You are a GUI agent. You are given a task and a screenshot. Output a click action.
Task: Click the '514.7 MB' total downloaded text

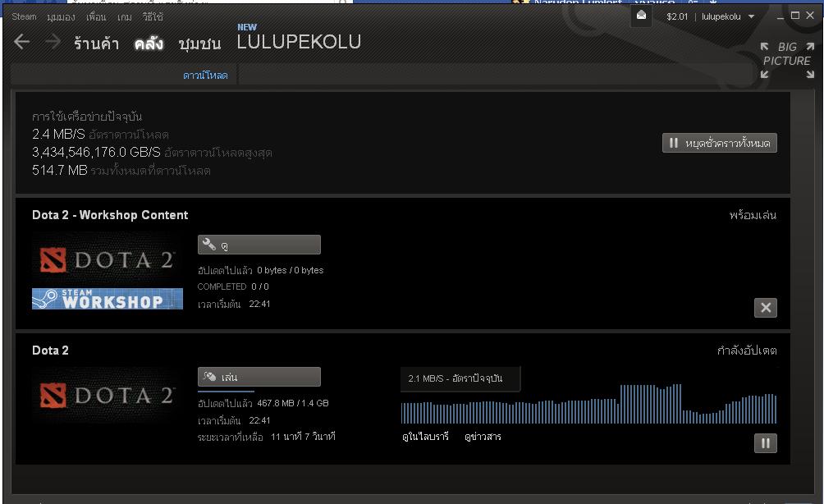click(59, 170)
